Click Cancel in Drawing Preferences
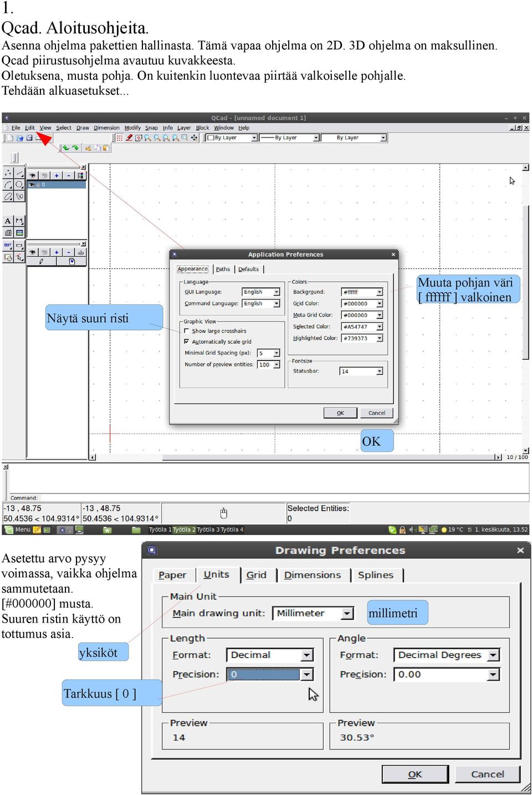The height and width of the screenshot is (795, 532). click(488, 774)
